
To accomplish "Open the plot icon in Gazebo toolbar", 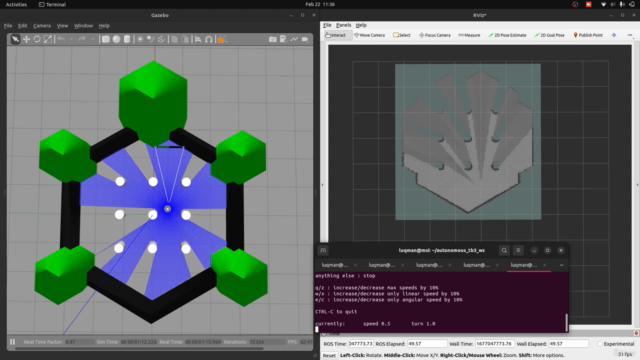I will click(294, 39).
